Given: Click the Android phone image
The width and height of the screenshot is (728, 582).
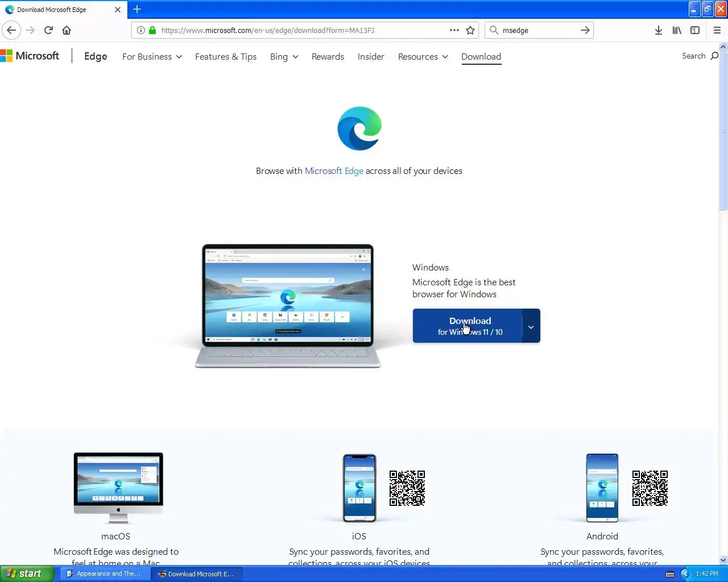Looking at the screenshot, I should 602,488.
